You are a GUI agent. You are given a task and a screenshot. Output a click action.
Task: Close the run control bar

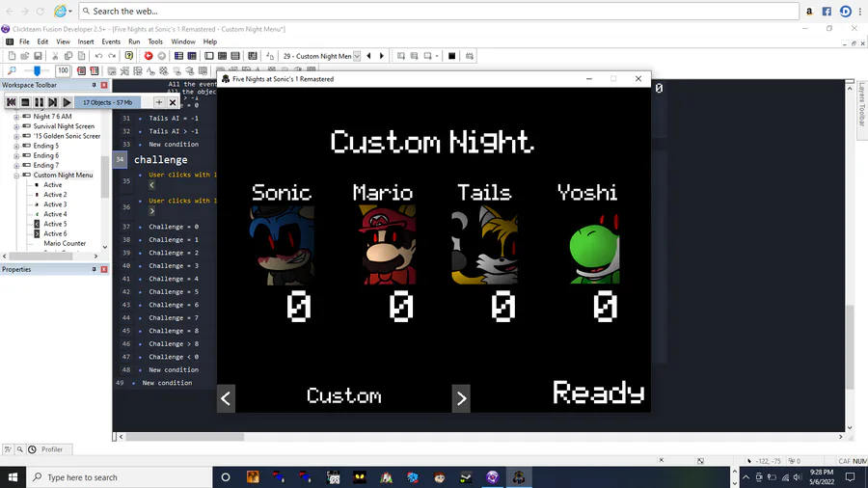173,102
